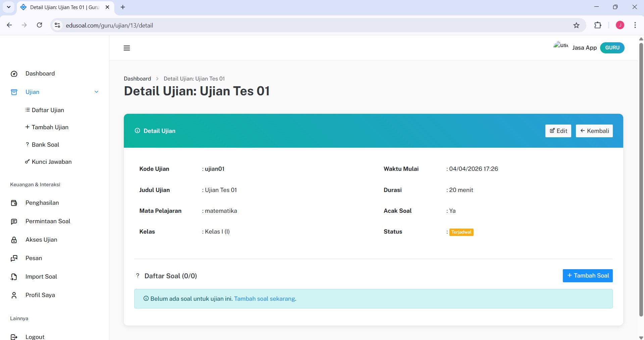
Task: Toggle the hamburger sidebar menu icon
Action: point(127,48)
